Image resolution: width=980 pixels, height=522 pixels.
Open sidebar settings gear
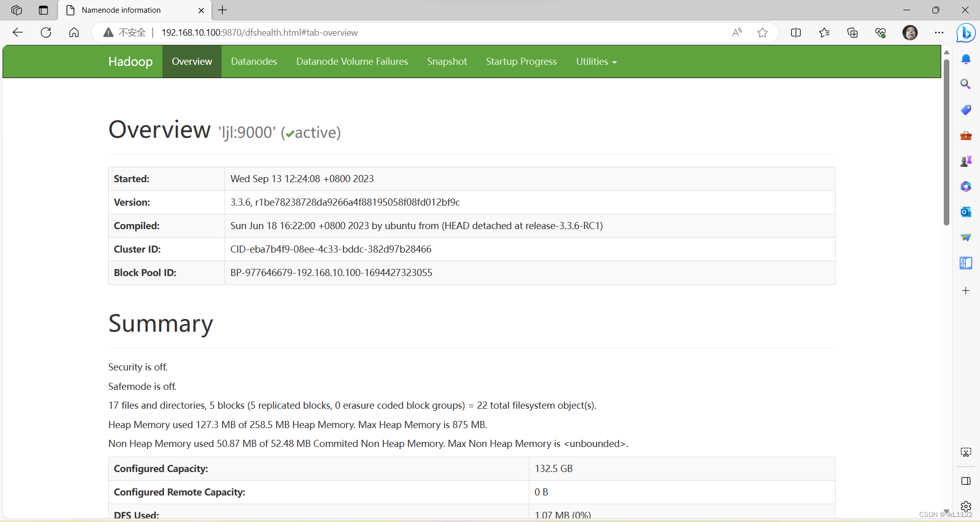coord(966,506)
